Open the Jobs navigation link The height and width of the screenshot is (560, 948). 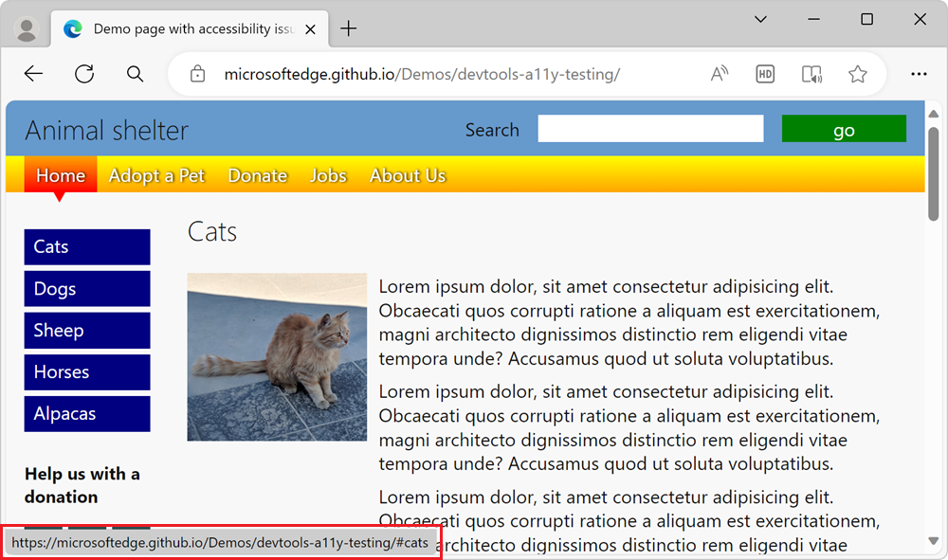tap(328, 175)
